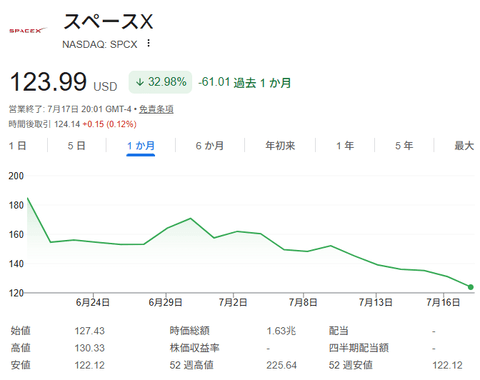Click the 高値 value 130.33
The width and height of the screenshot is (480, 380).
(x=89, y=348)
